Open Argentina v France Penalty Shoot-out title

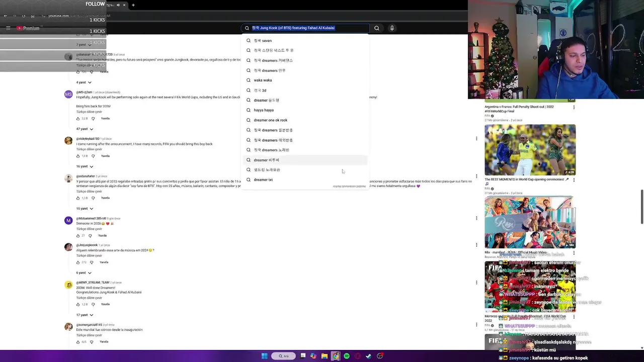(x=519, y=109)
